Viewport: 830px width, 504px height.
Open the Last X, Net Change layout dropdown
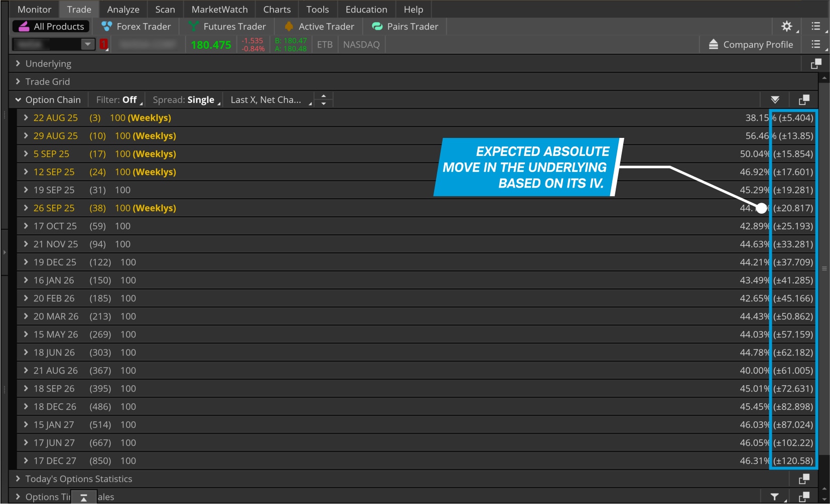(270, 100)
